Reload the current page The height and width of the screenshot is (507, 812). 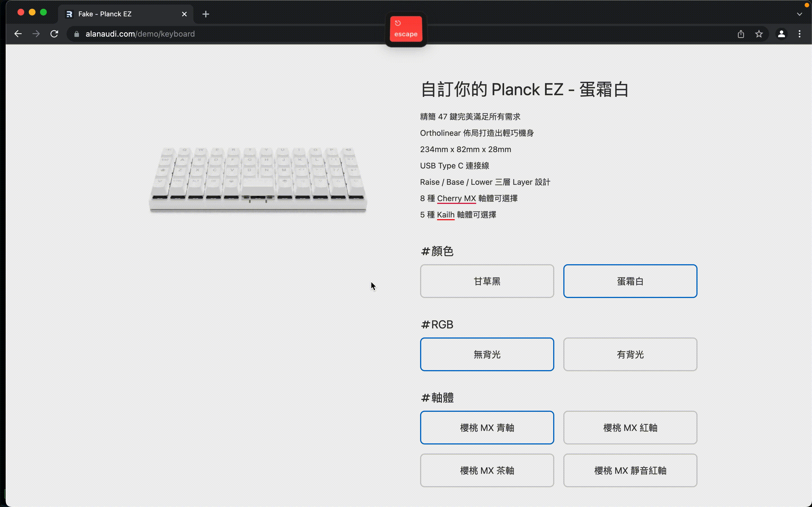coord(54,34)
